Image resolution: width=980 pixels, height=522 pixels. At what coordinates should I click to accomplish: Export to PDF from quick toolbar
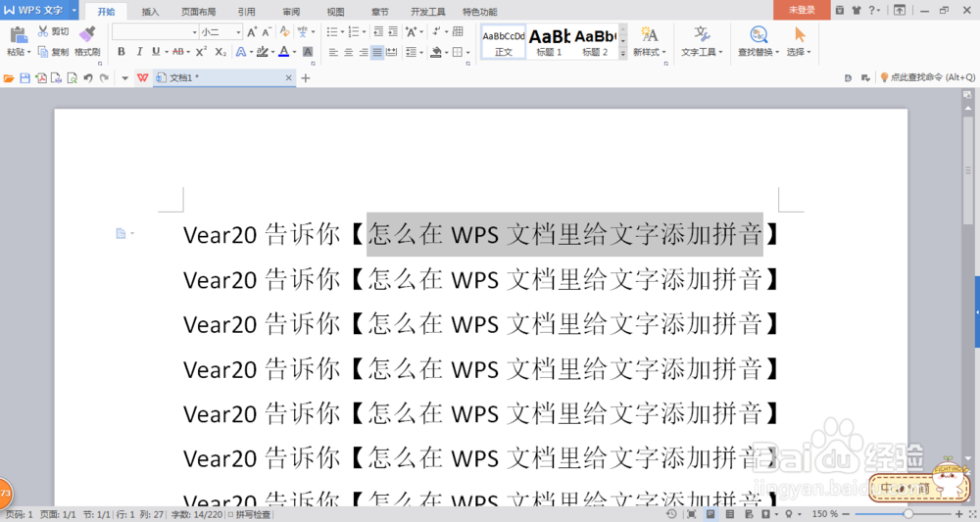pos(40,78)
